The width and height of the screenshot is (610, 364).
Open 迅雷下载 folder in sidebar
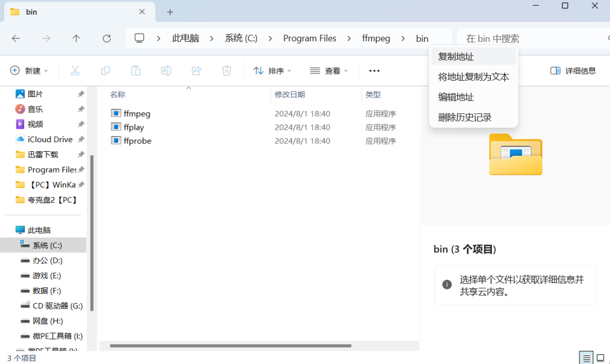(43, 155)
